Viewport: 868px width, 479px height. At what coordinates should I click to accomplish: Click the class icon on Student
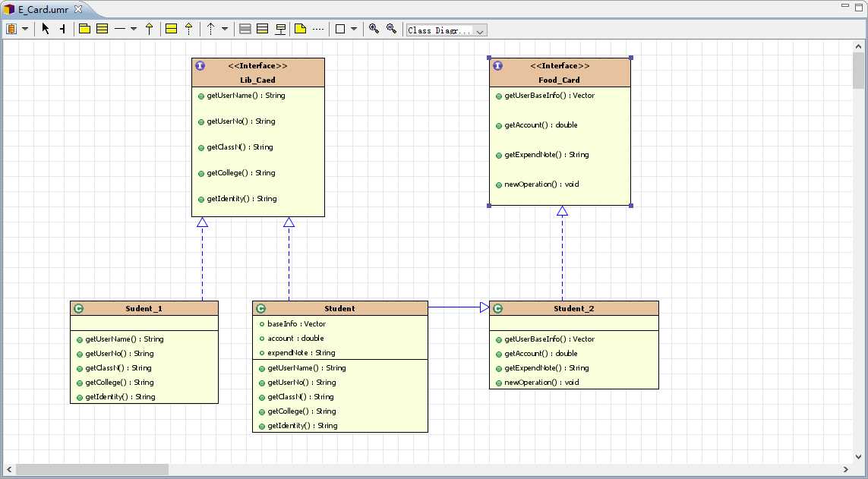pyautogui.click(x=260, y=309)
